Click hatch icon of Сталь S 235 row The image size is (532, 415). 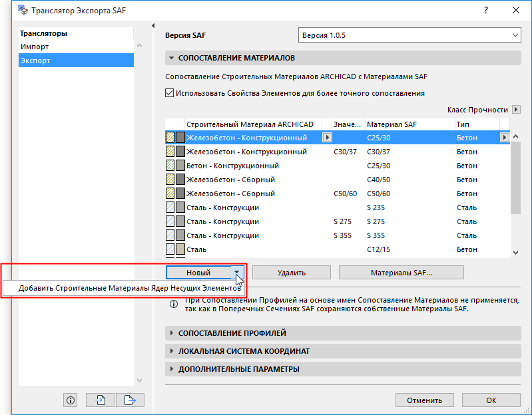pos(170,207)
